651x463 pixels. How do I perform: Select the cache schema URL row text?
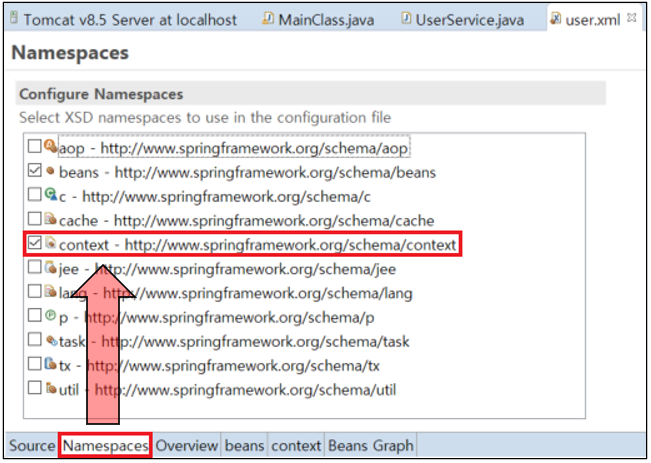(247, 220)
